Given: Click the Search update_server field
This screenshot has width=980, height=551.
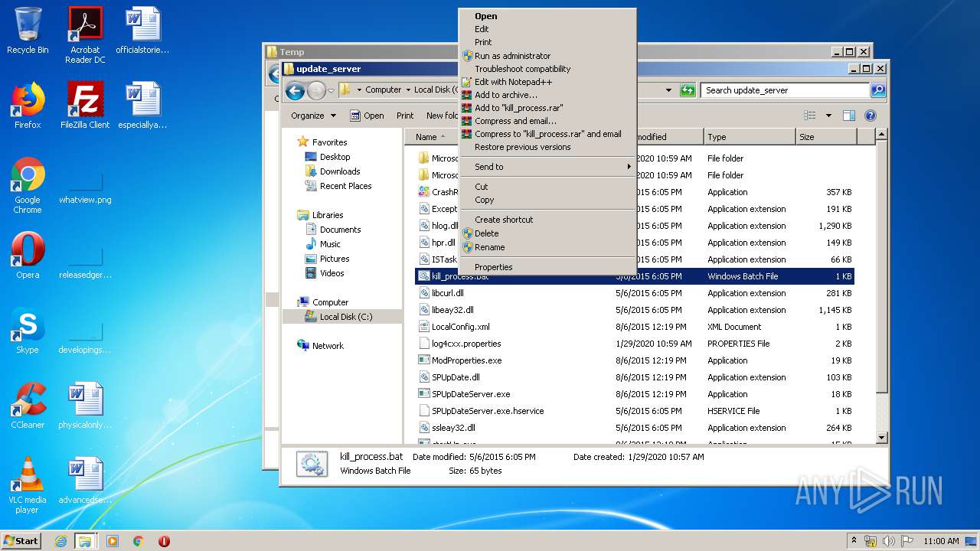Looking at the screenshot, I should 786,90.
